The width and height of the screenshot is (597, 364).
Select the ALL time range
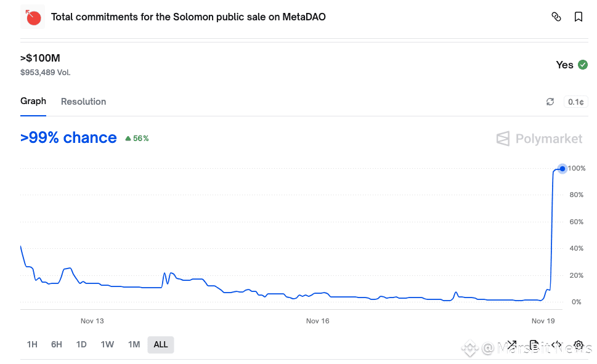(161, 344)
